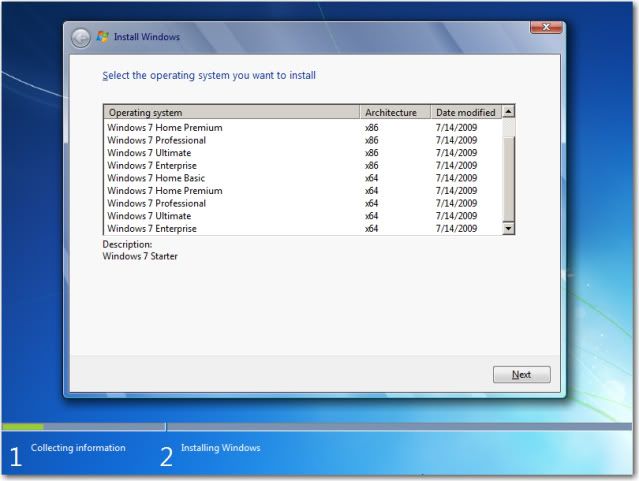This screenshot has width=639, height=481.
Task: Sort by Architecture column header
Action: click(x=395, y=112)
